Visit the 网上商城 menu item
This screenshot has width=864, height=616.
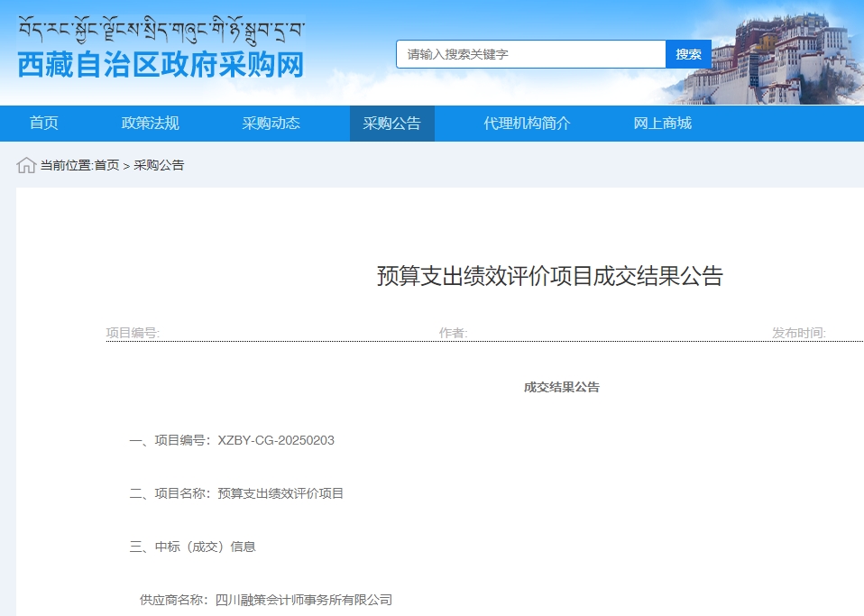pos(662,124)
